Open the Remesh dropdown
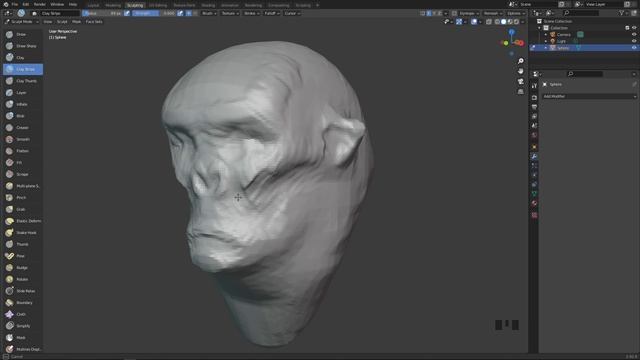This screenshot has height=360, width=640. point(493,13)
